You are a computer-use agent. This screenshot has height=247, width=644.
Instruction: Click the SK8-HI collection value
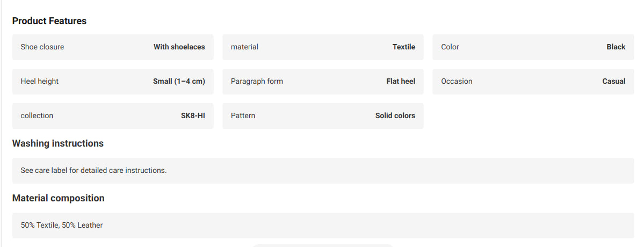(193, 115)
